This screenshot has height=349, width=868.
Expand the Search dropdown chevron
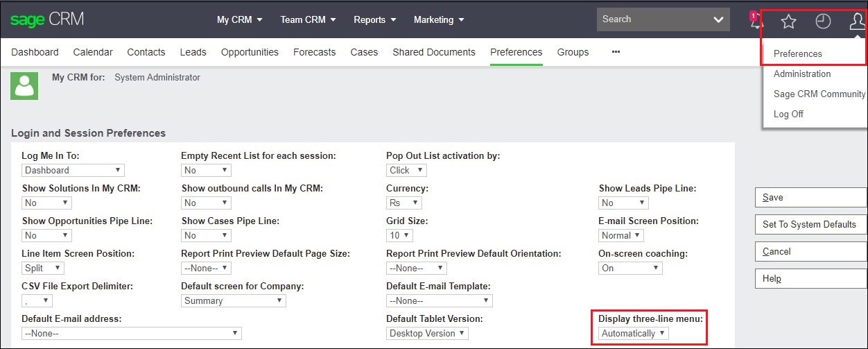tap(718, 19)
